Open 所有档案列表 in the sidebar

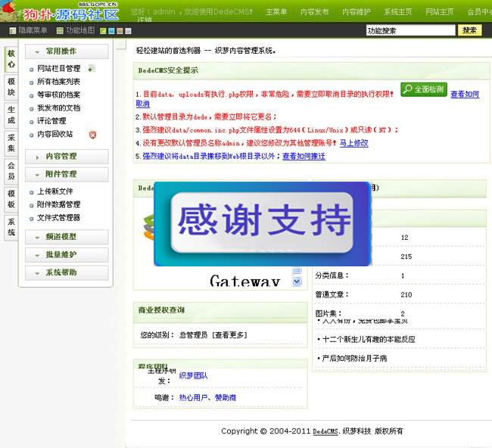coord(59,82)
